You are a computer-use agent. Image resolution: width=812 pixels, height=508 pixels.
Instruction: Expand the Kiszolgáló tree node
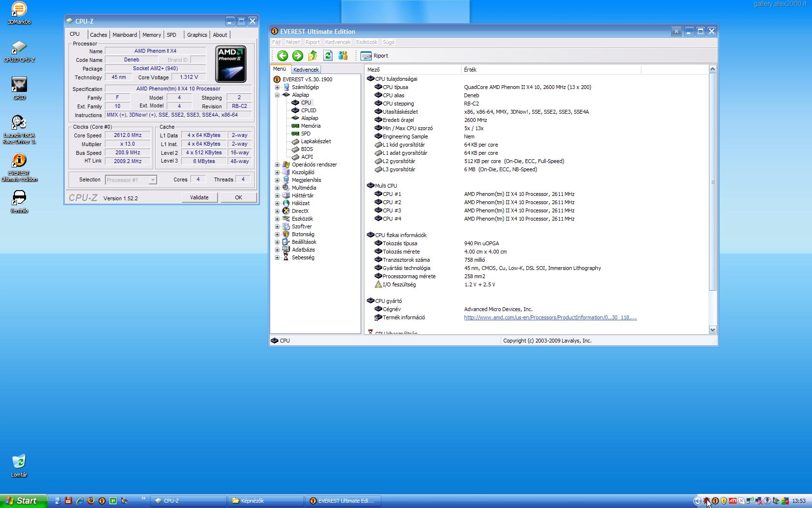point(277,172)
